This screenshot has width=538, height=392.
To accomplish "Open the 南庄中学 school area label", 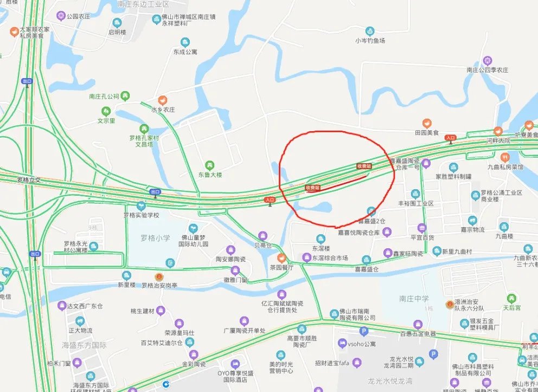I will (x=414, y=299).
